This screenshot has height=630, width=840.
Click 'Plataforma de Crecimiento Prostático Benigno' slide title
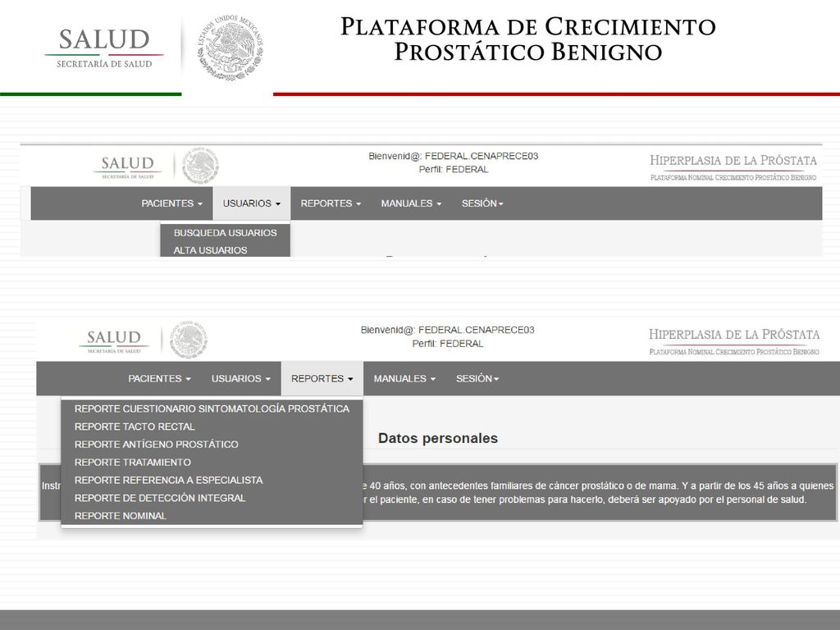click(527, 39)
